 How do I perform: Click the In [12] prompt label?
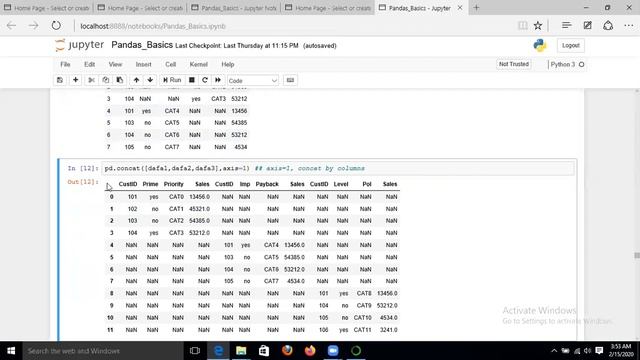[x=83, y=168]
